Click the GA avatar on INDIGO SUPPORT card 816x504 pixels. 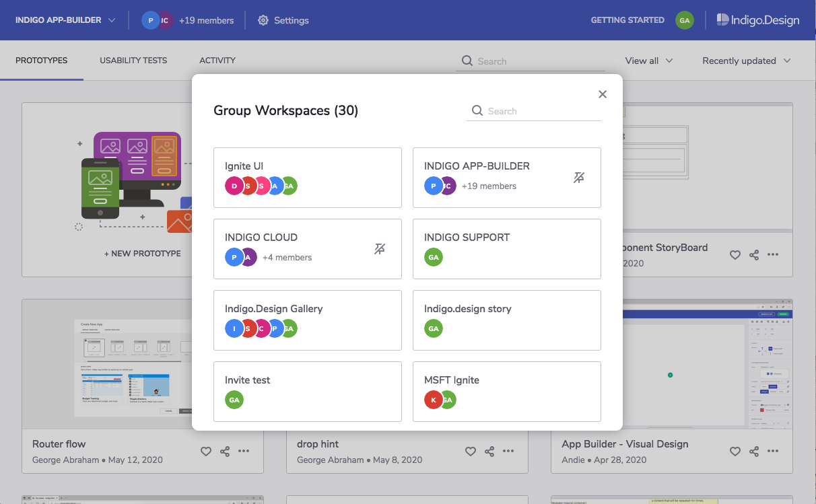pyautogui.click(x=434, y=258)
